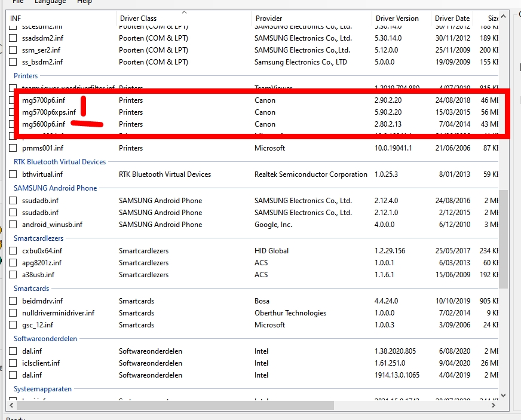Click the Driver Date column header
The height and width of the screenshot is (420, 521).
[453, 19]
